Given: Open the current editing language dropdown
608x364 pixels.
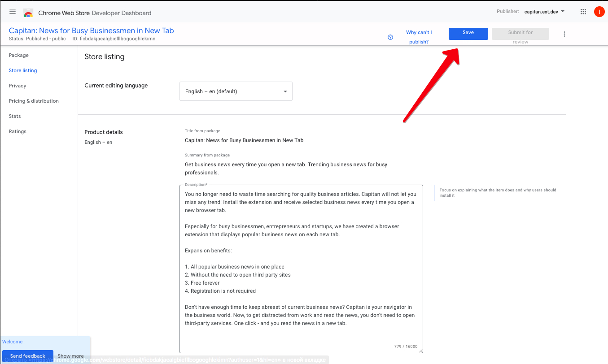Looking at the screenshot, I should click(x=236, y=91).
